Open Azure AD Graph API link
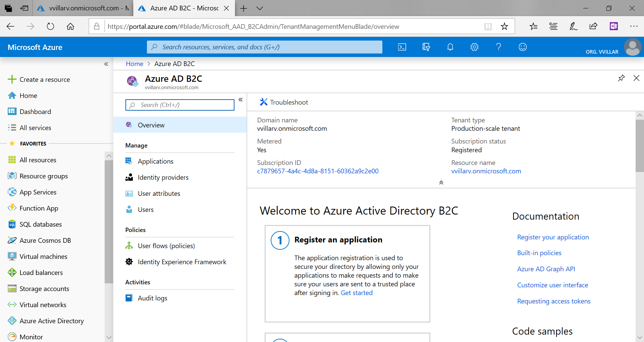 pos(546,269)
